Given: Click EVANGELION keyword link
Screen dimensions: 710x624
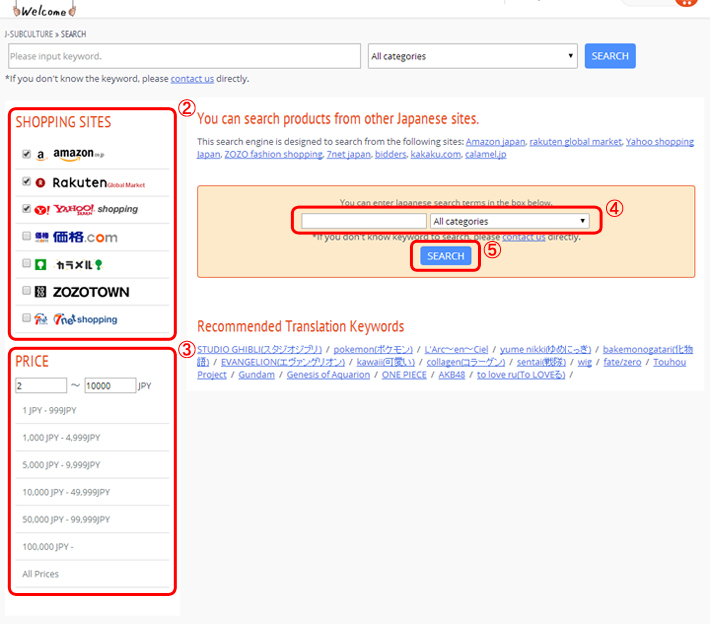Looking at the screenshot, I should pyautogui.click(x=283, y=362).
